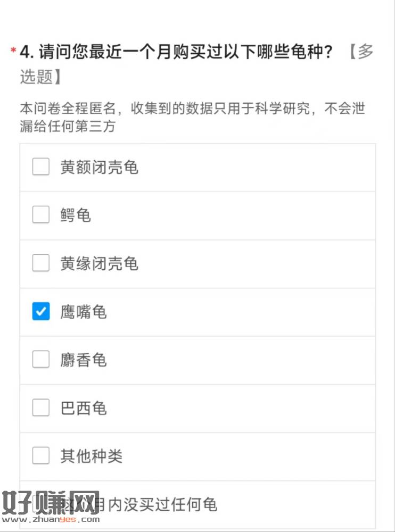Click the 鳄龟 option label text
395x532 pixels.
tap(76, 215)
